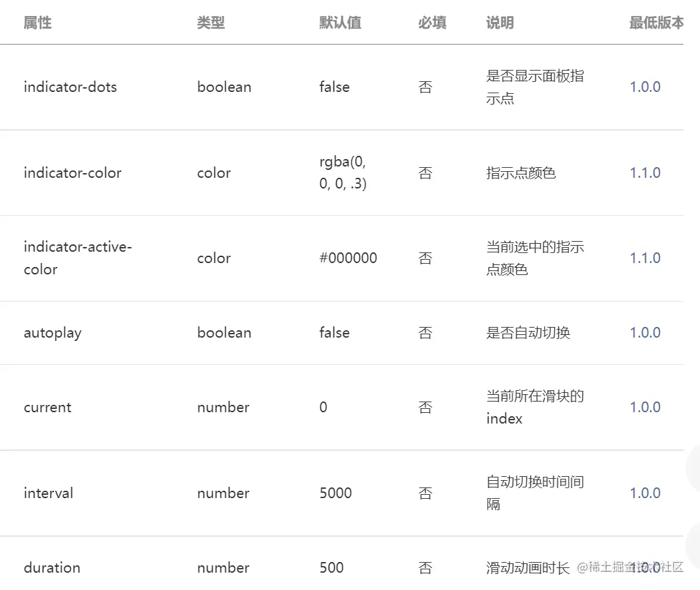Screen dimensions: 700x590
Task: Open the 1.0.0 version link for indicator-dots
Action: [645, 87]
